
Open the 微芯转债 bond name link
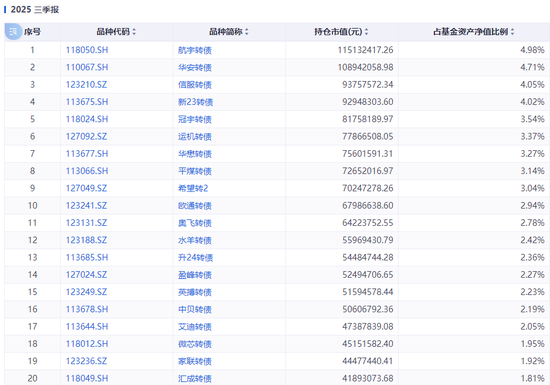pos(195,344)
